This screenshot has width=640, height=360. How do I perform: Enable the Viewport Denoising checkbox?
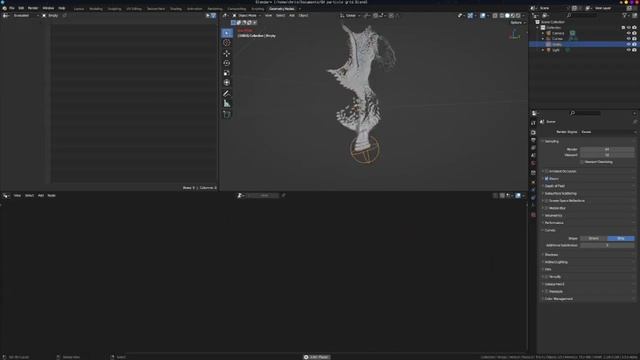[582, 162]
